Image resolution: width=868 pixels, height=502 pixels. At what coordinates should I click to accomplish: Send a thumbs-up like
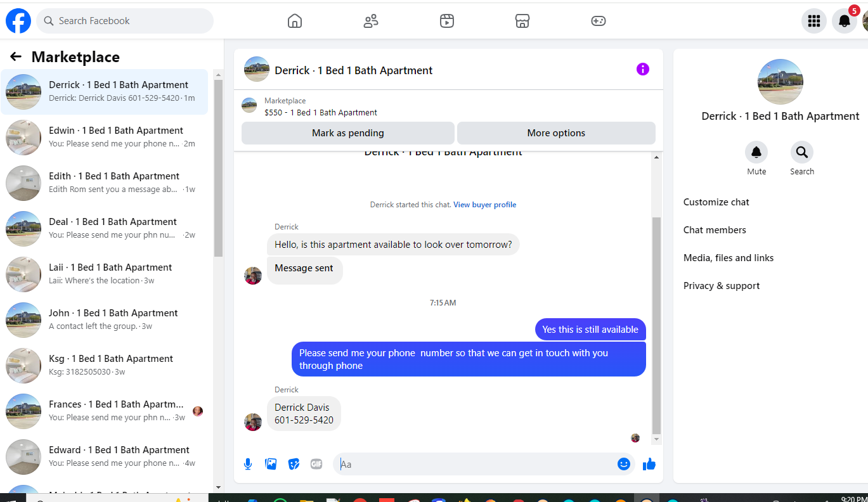(x=649, y=464)
